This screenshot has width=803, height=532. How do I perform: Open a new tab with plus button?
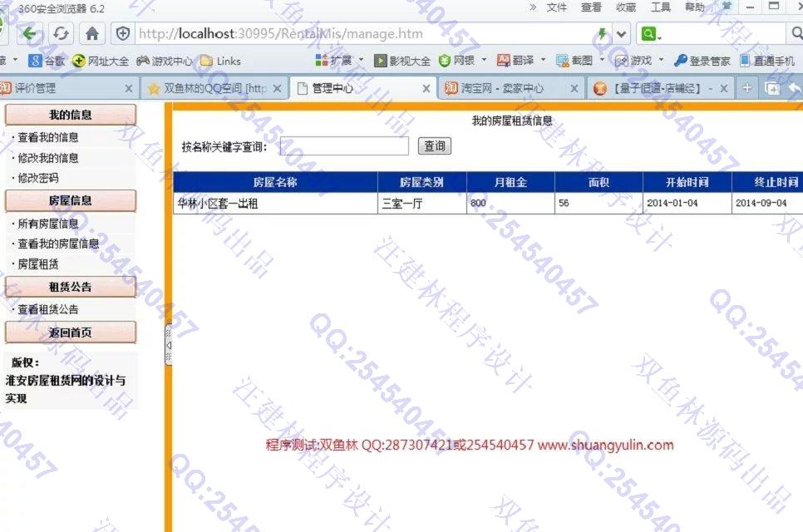coord(746,88)
